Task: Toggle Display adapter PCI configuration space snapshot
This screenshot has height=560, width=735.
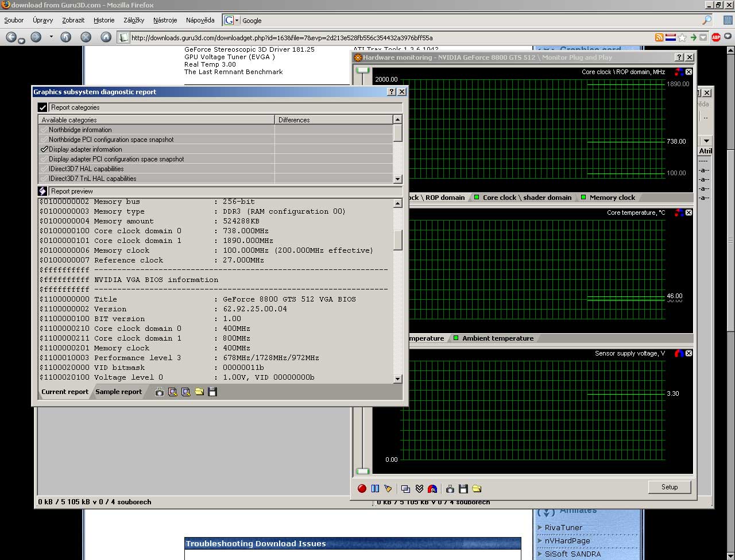Action: (44, 159)
